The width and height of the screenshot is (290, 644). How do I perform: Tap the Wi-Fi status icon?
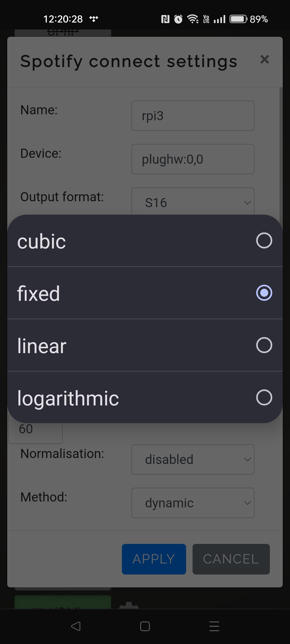193,19
